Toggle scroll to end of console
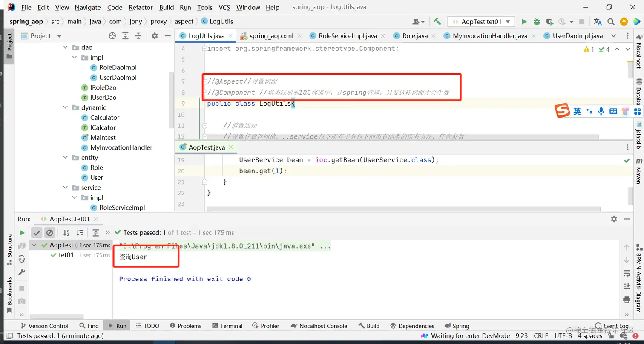Screen dimensions: 644x344 click(x=627, y=286)
